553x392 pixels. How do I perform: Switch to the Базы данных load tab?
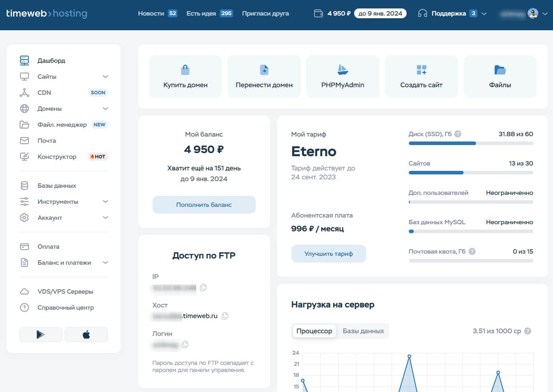[x=363, y=331]
